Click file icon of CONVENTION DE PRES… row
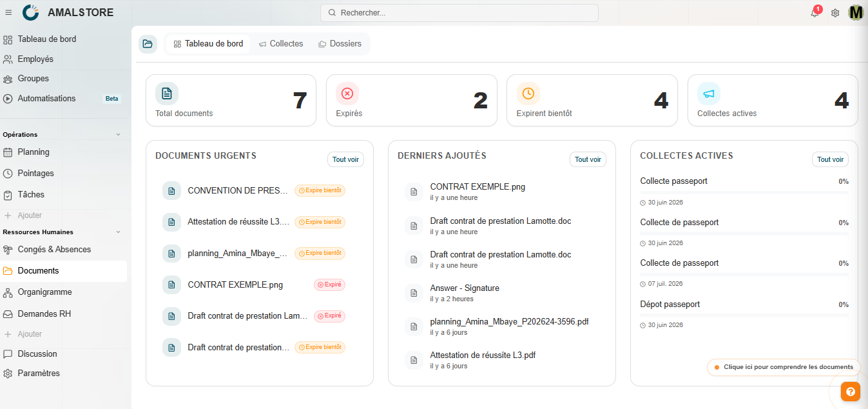Screen dimensions: 868x409 click(x=171, y=190)
